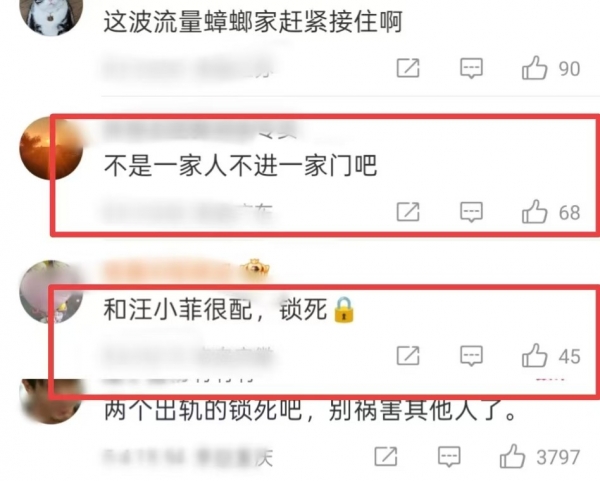Viewport: 600px width, 481px height.
Task: Open the sunset avatar profile
Action: point(51,148)
